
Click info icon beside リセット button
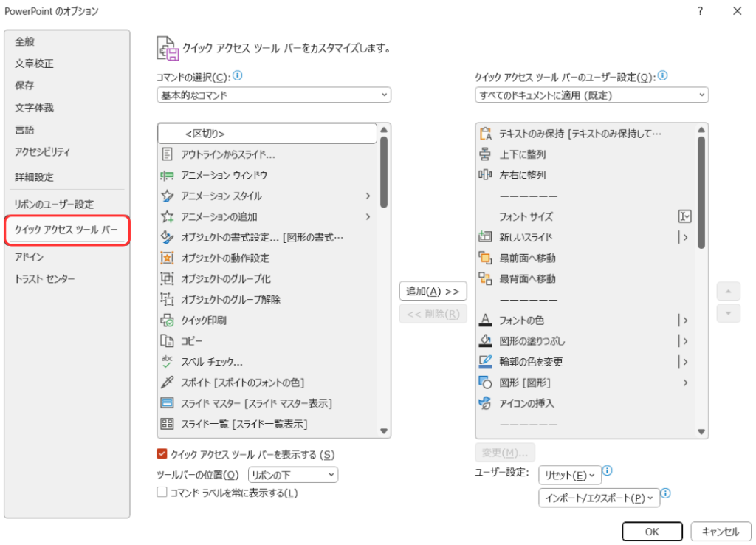point(608,470)
